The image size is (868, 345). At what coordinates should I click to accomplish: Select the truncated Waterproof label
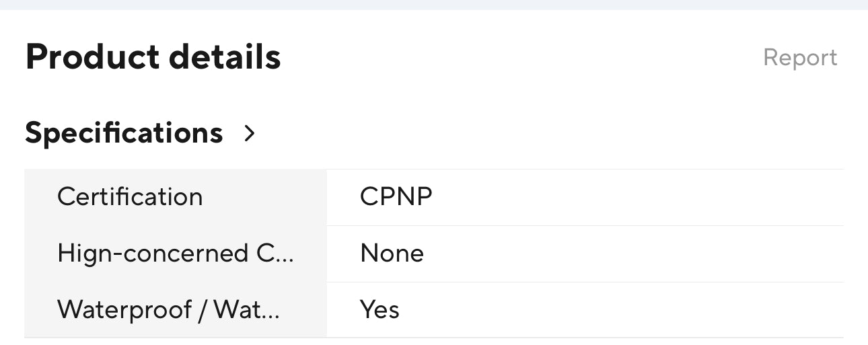(x=168, y=310)
